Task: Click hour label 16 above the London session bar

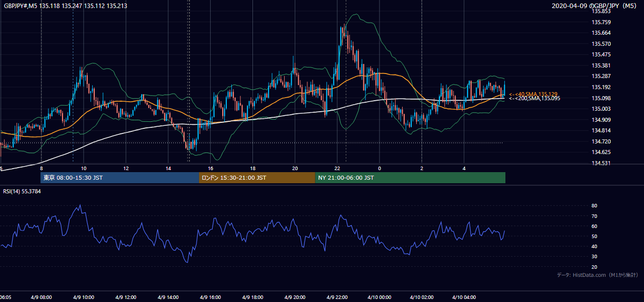Action: (x=211, y=169)
